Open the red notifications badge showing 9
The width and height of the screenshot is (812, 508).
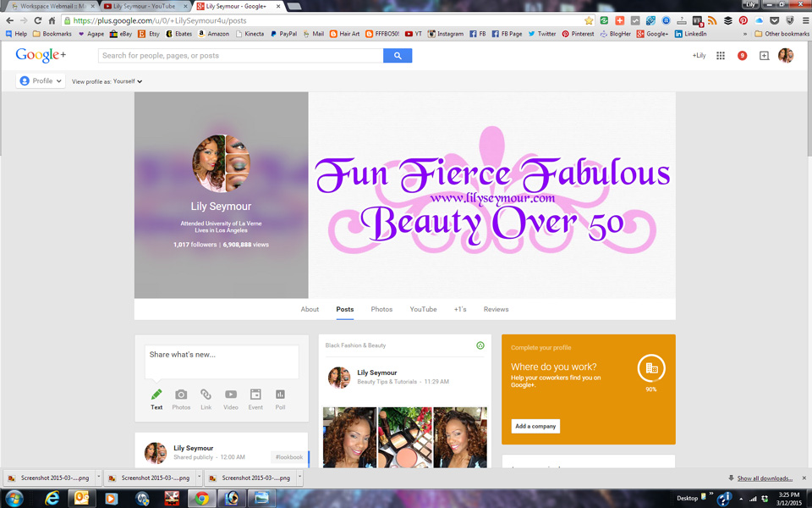742,56
